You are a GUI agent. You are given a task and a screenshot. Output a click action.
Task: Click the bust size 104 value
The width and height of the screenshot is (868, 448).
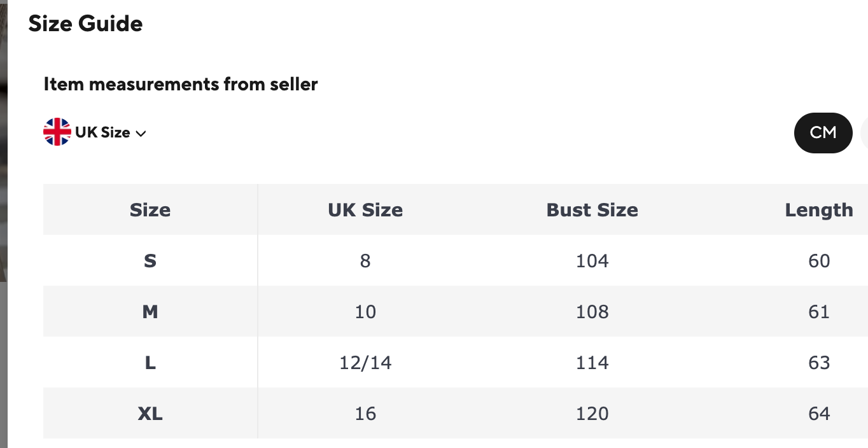coord(592,261)
